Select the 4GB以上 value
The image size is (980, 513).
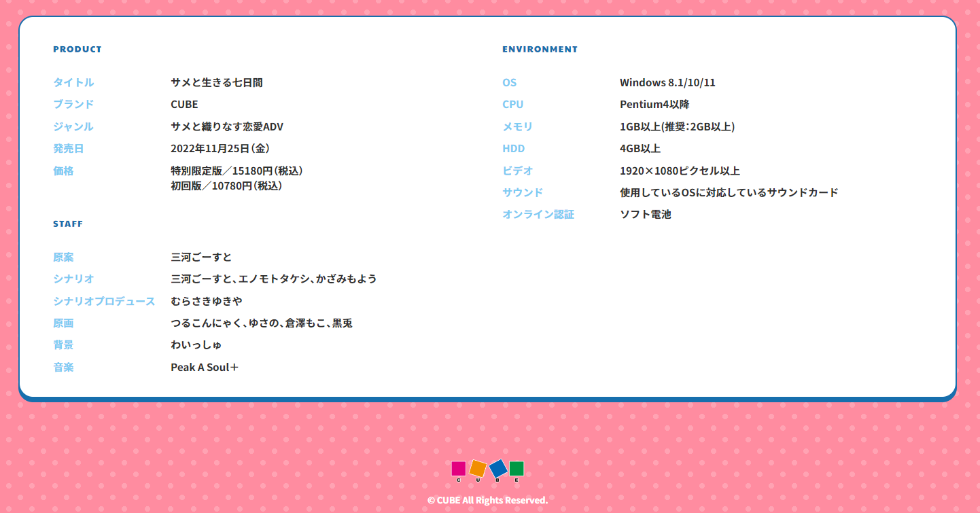pyautogui.click(x=640, y=148)
